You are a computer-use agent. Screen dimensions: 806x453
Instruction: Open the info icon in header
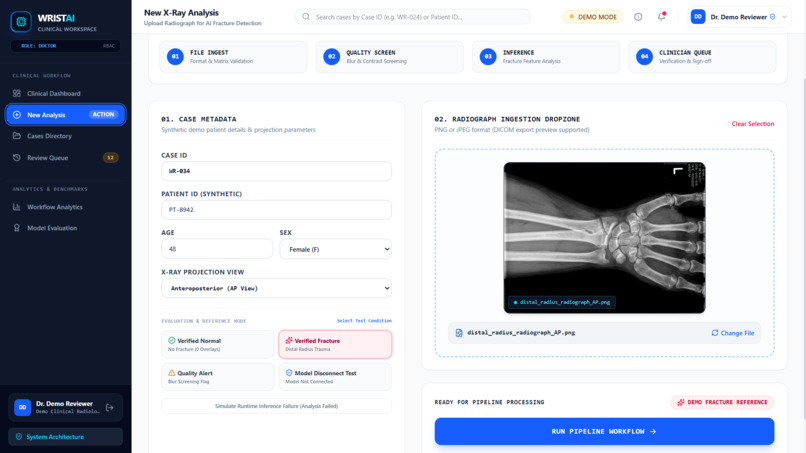click(x=638, y=17)
